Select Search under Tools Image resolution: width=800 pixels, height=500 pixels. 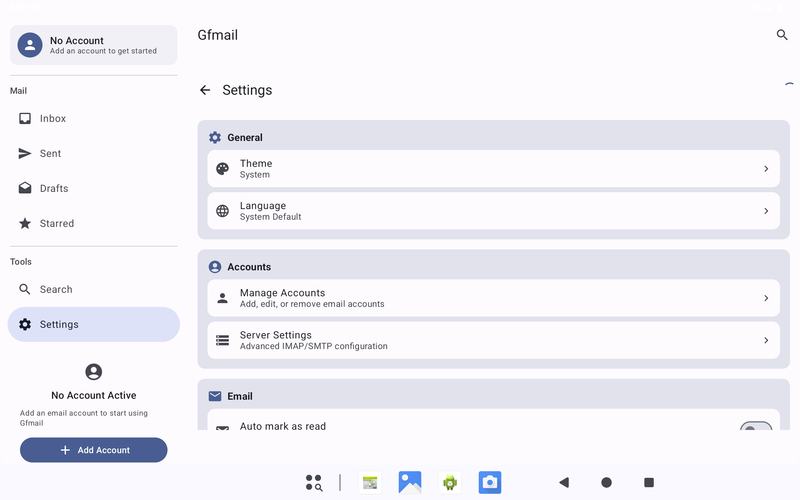pyautogui.click(x=56, y=289)
